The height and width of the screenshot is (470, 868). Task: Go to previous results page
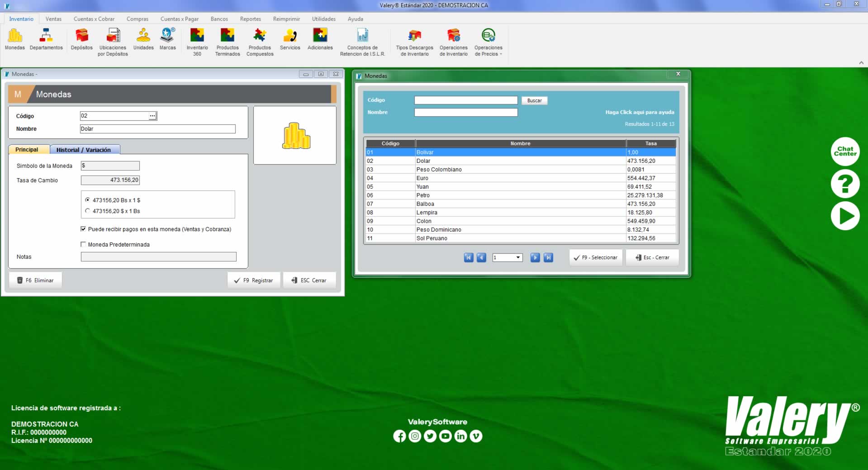(x=482, y=257)
